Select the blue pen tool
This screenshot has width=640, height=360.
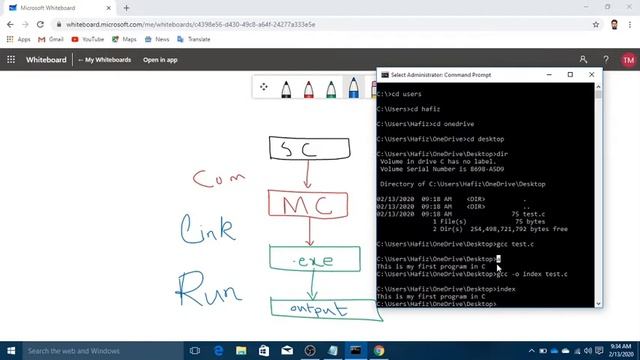353,87
